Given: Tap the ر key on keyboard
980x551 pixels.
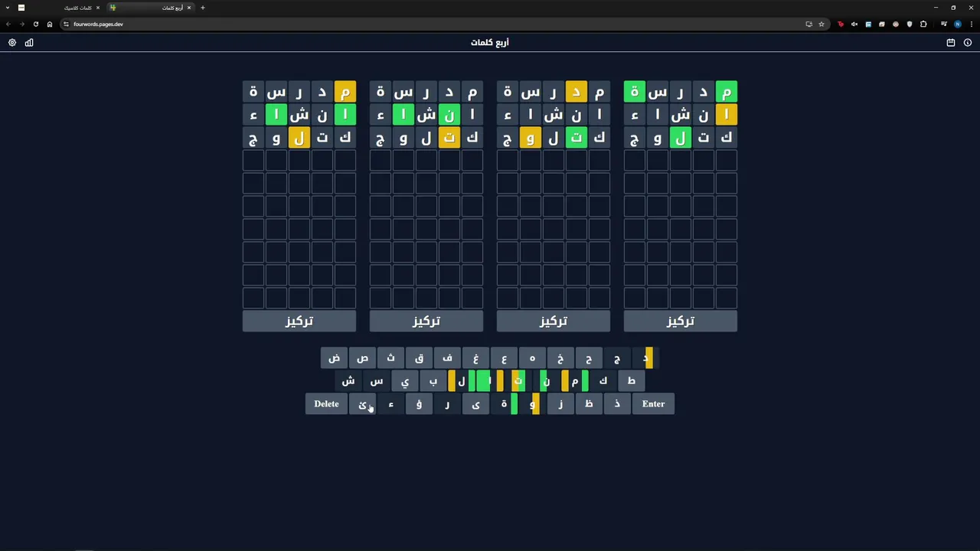Looking at the screenshot, I should pyautogui.click(x=448, y=404).
